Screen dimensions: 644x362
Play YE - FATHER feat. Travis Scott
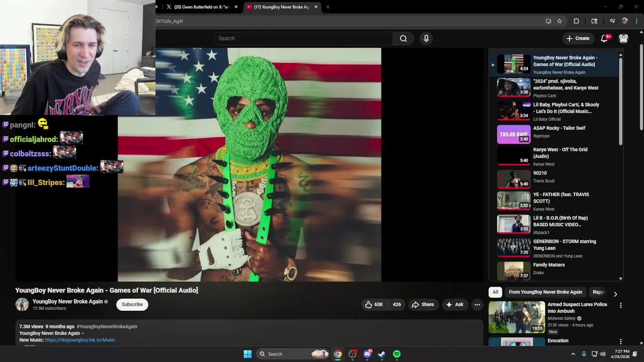[x=553, y=201]
